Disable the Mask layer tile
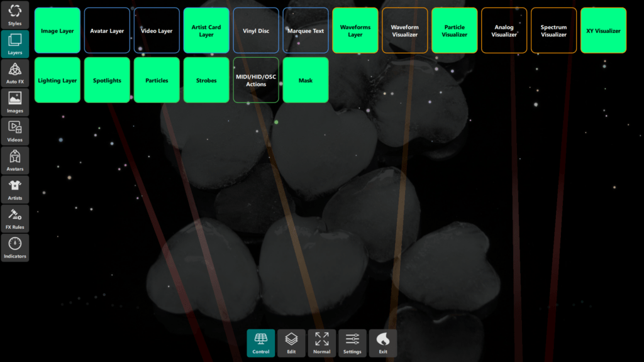The width and height of the screenshot is (644, 362). (306, 80)
